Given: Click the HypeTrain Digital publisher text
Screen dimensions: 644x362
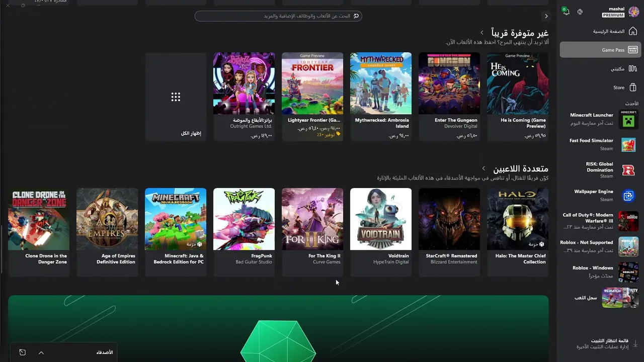Looking at the screenshot, I should click(391, 262).
